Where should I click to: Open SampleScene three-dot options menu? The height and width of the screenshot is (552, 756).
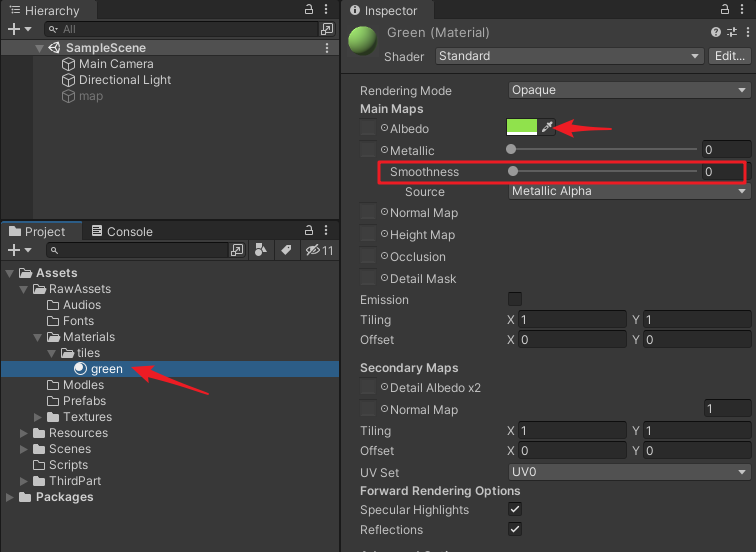coord(327,48)
